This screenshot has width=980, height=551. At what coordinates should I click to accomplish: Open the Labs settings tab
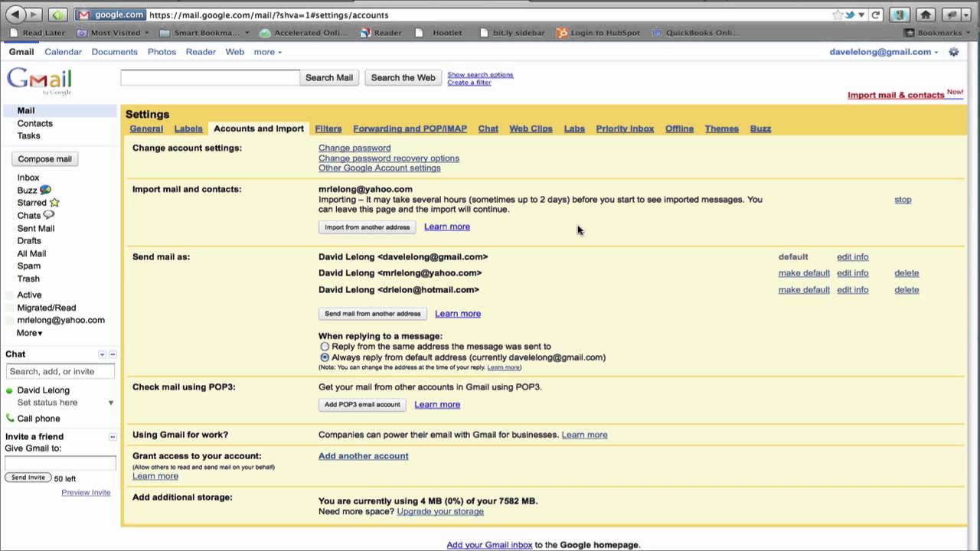tap(574, 129)
